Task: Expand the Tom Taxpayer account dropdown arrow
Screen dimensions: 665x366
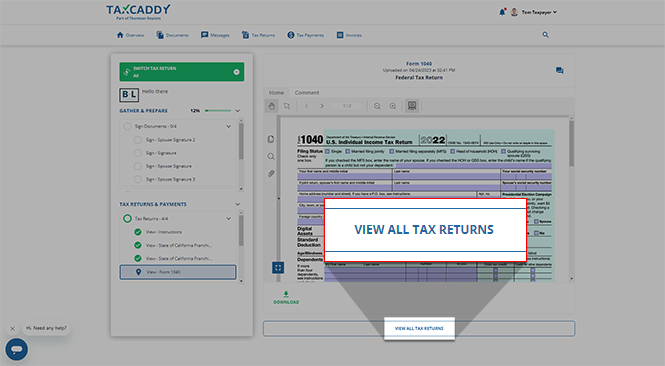Action: click(555, 12)
